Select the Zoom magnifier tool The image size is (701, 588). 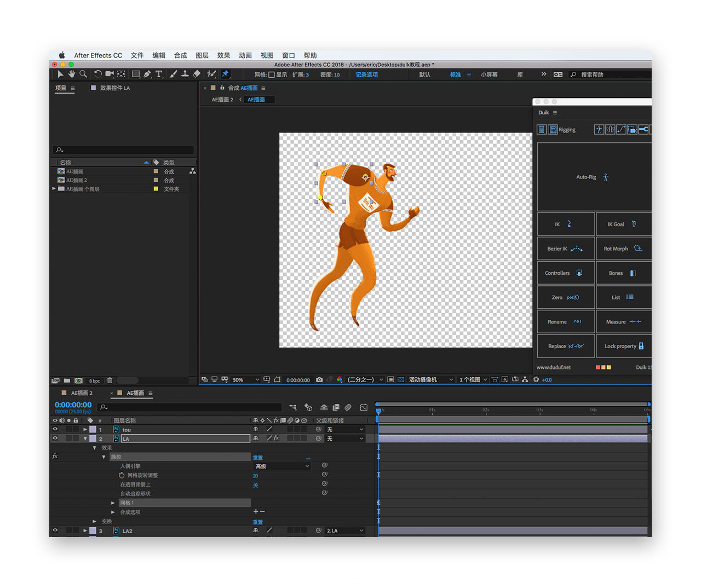click(83, 74)
